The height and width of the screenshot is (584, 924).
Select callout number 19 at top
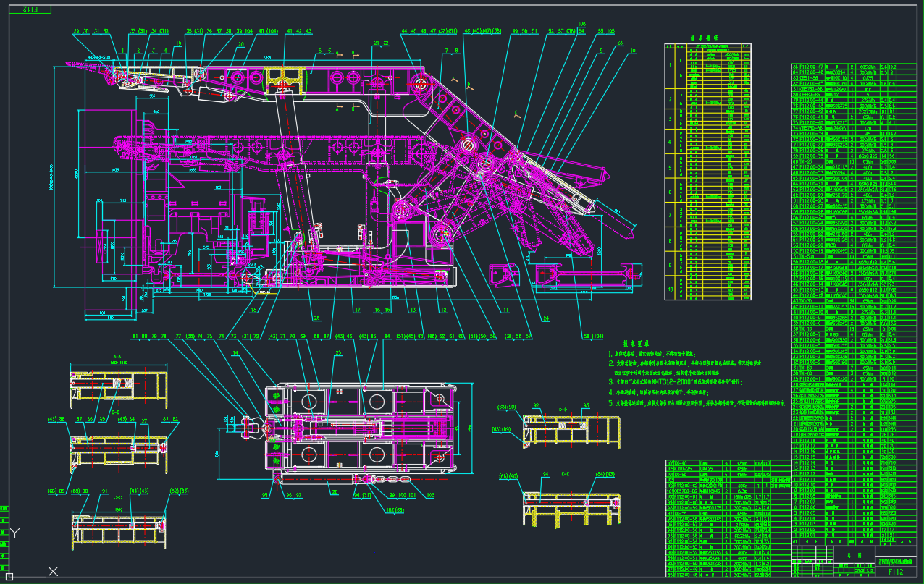click(x=178, y=43)
